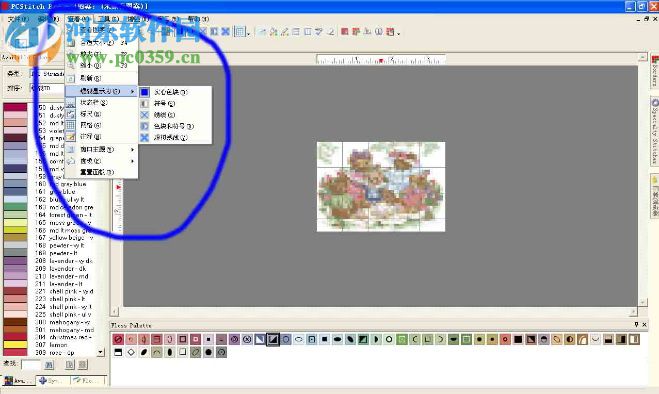Select the black half-circle symbol on green
The image size is (659, 394).
(x=453, y=339)
